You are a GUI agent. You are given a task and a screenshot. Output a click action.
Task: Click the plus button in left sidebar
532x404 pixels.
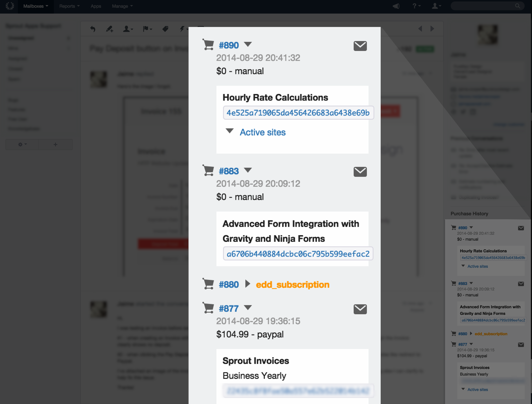coord(55,145)
